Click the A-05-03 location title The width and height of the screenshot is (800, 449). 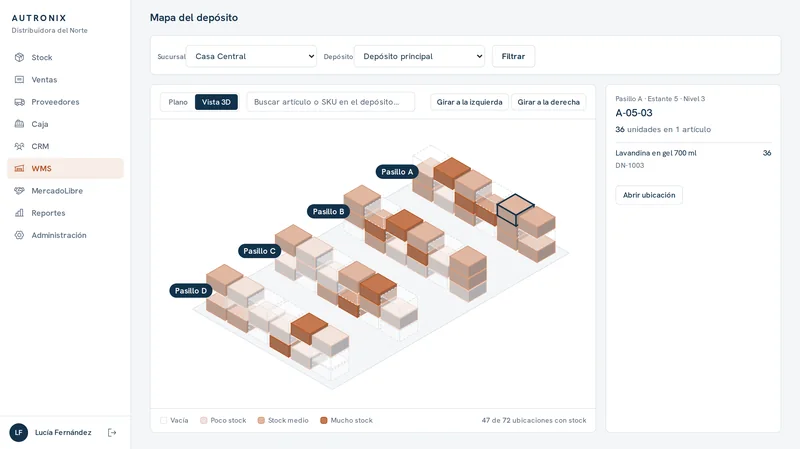634,113
